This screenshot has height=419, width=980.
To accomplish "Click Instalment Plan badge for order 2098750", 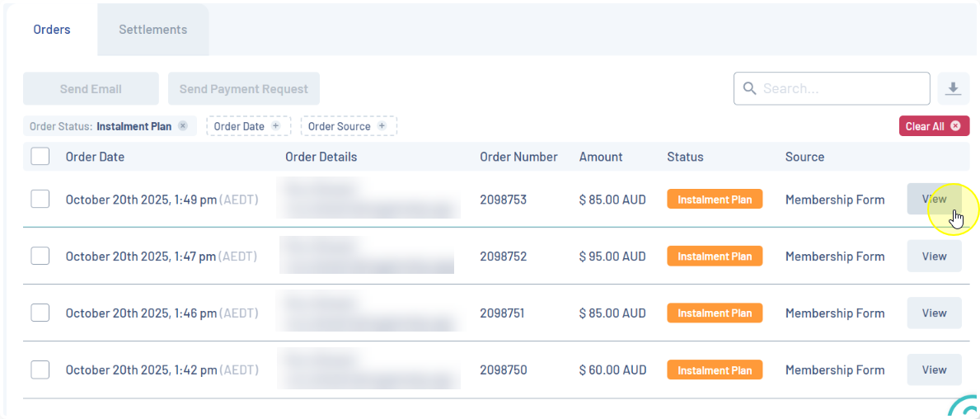I will tap(715, 370).
